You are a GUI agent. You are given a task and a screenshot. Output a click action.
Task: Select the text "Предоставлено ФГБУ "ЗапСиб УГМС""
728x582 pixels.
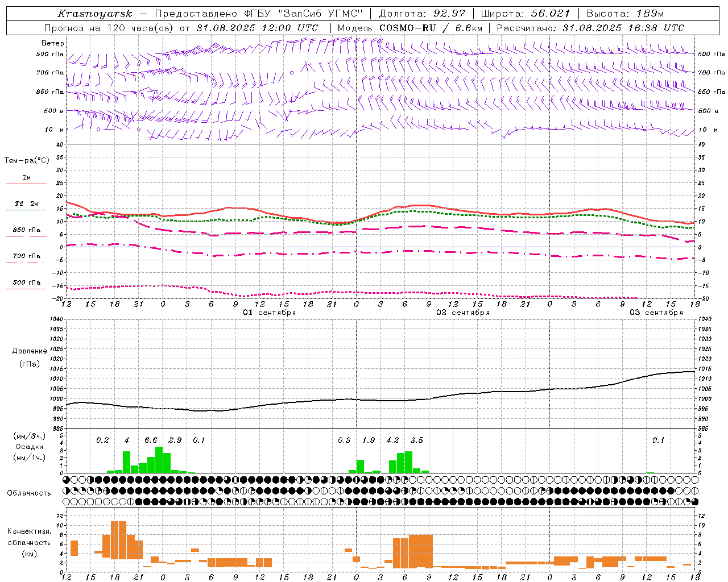coord(259,14)
